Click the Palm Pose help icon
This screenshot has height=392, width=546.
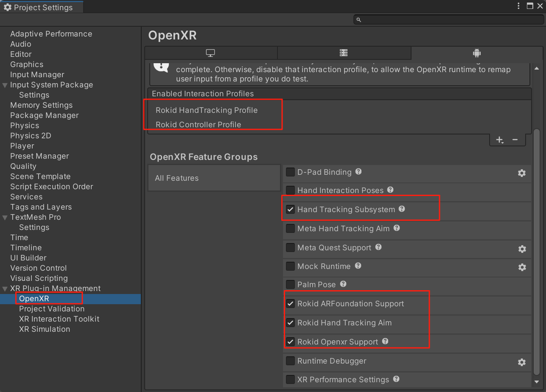[x=343, y=284]
